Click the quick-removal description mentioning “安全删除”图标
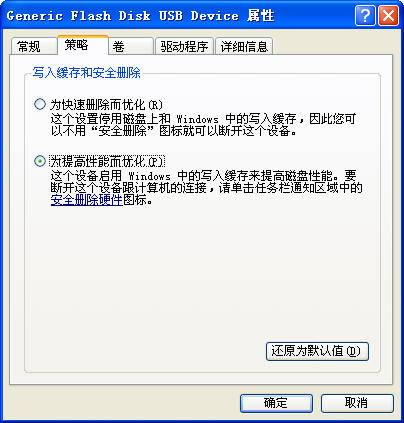The width and height of the screenshot is (404, 423). click(x=203, y=125)
